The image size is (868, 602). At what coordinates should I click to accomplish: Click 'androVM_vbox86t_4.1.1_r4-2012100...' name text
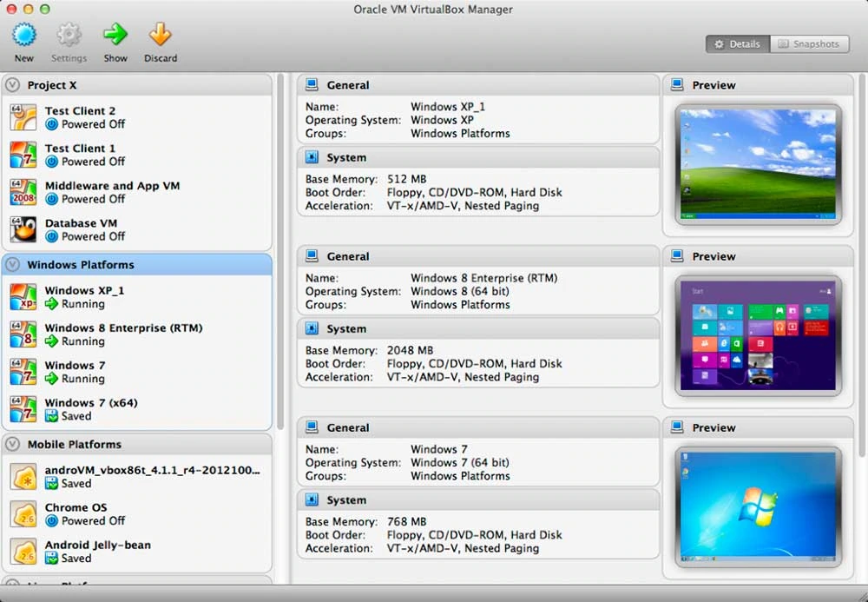click(x=152, y=470)
